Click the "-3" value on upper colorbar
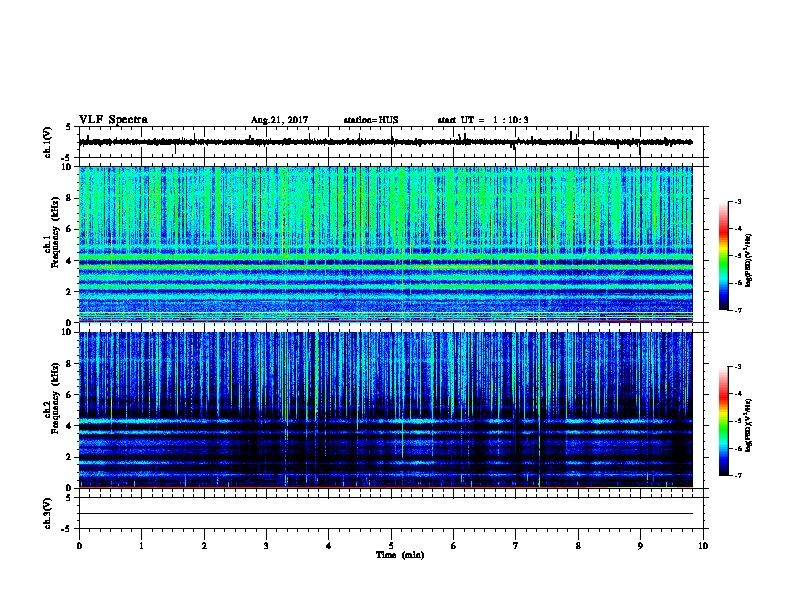The height and width of the screenshot is (612, 792). pos(737,202)
